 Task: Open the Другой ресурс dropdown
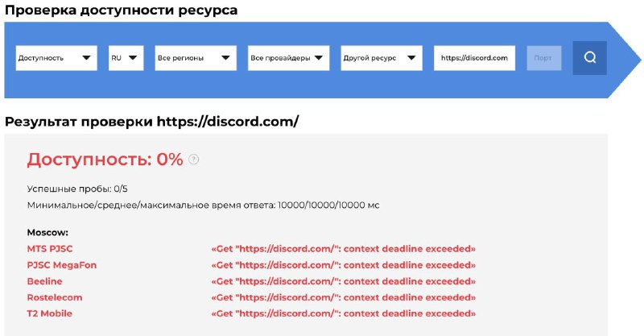pos(382,58)
